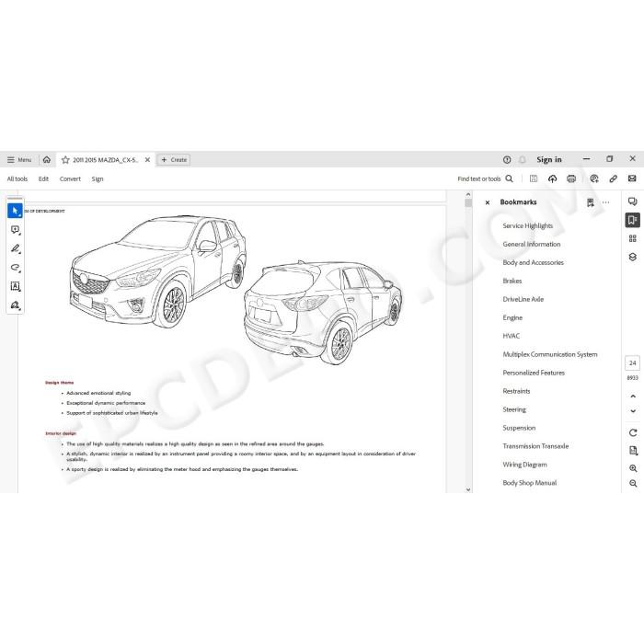Open Personalized Features bookmark
Viewport: 644px width, 644px height.
(x=534, y=373)
